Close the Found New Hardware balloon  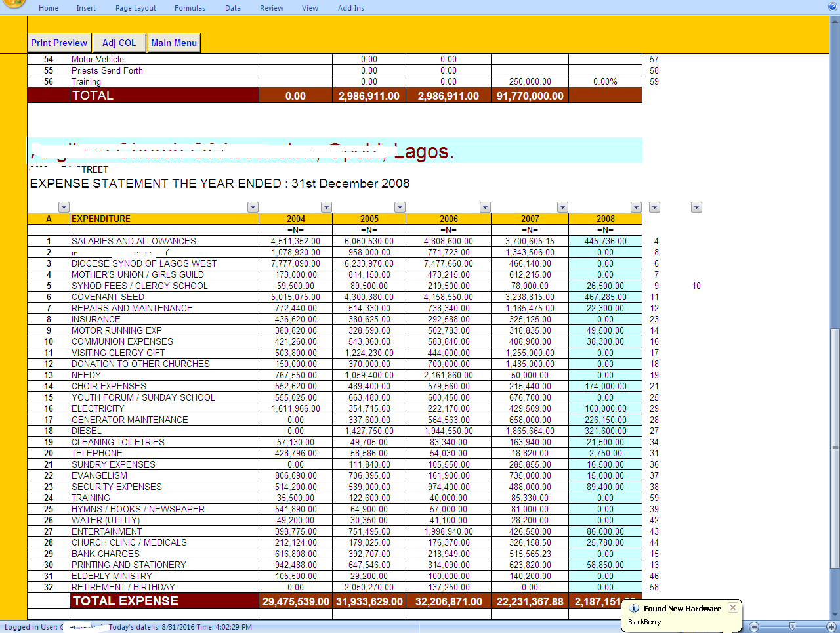(733, 607)
